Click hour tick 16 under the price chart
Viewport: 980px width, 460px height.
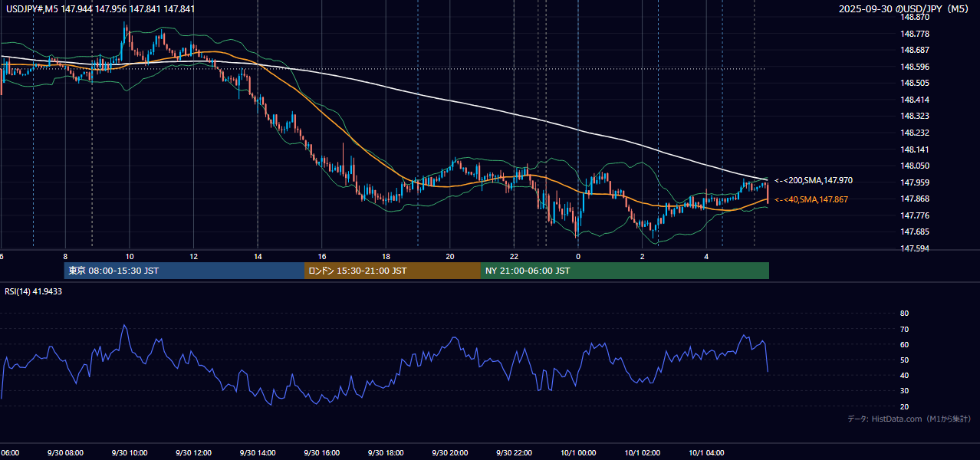322,256
